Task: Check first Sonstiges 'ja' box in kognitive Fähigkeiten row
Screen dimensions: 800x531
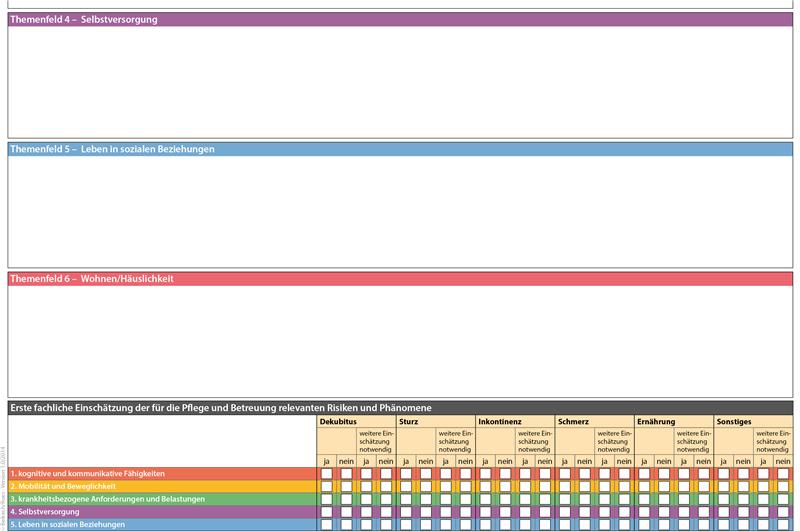Action: click(x=724, y=473)
